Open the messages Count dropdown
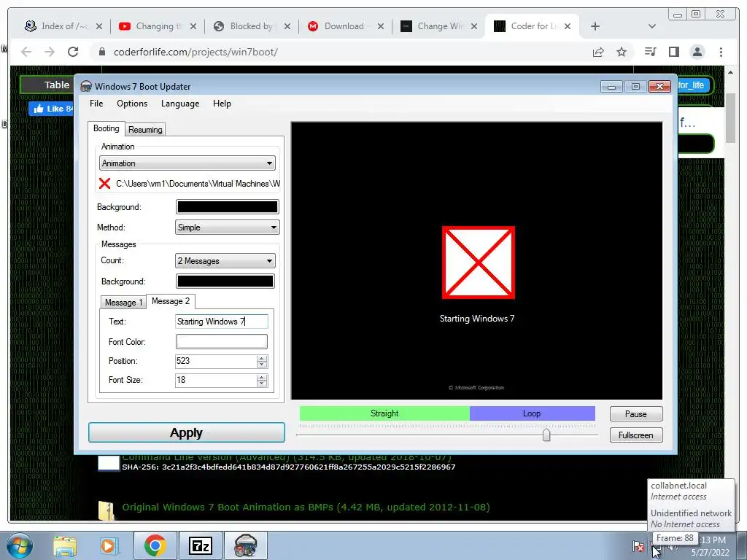The image size is (747, 560). (225, 260)
